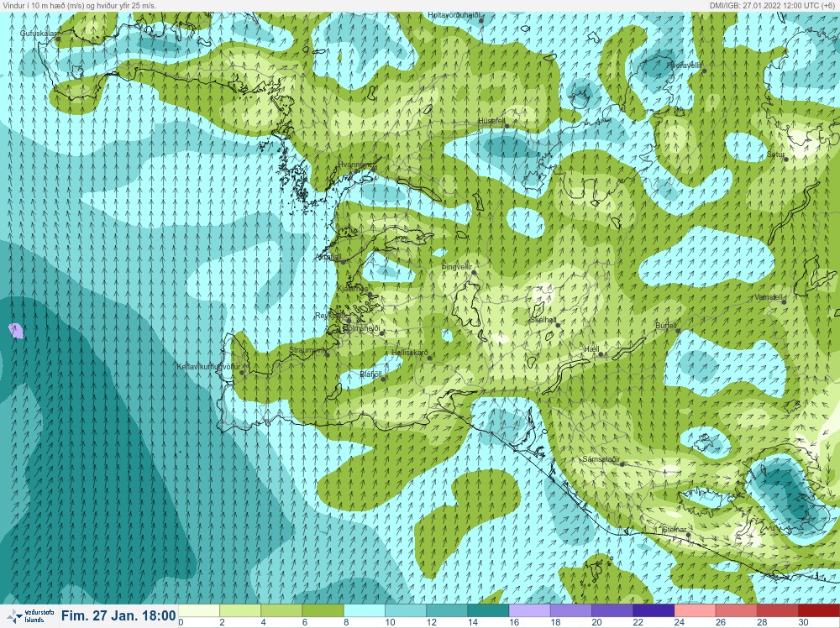Image resolution: width=840 pixels, height=628 pixels.
Task: Click the Sámsstaðir station dot
Action: [x=622, y=464]
